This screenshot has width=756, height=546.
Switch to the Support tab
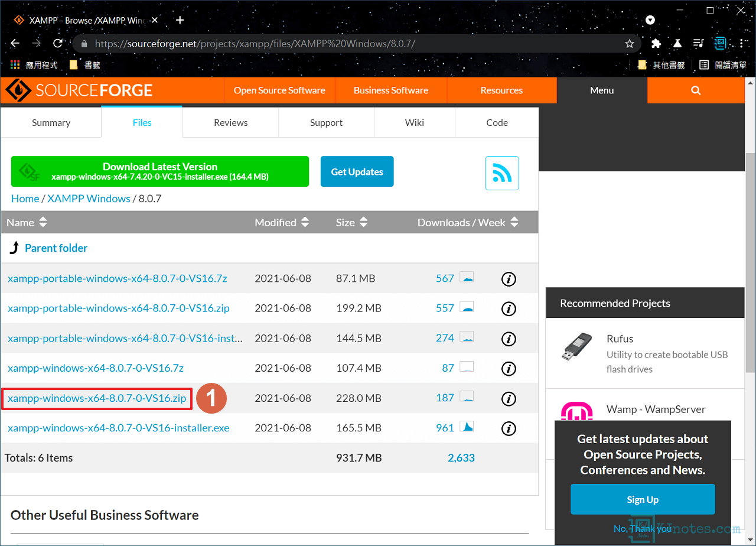(326, 123)
